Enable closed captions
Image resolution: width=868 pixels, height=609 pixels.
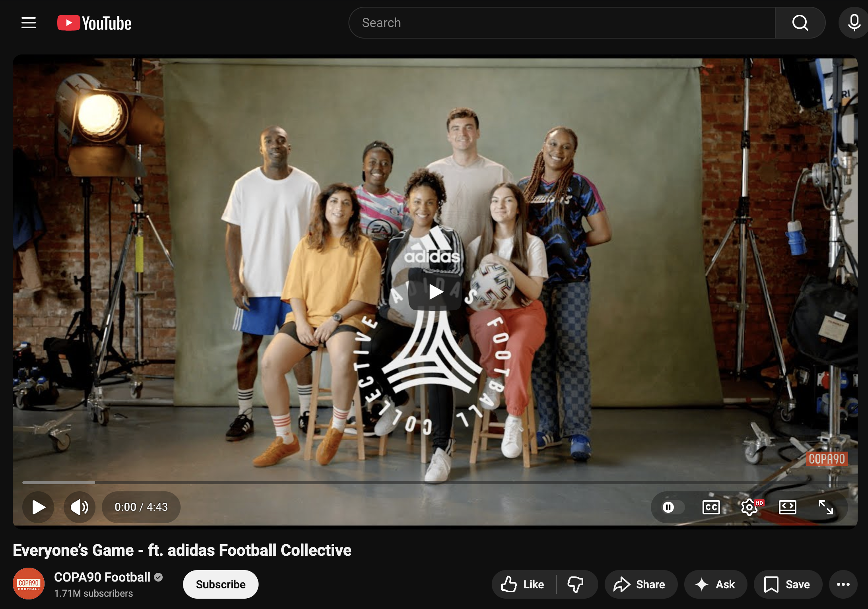(x=711, y=507)
